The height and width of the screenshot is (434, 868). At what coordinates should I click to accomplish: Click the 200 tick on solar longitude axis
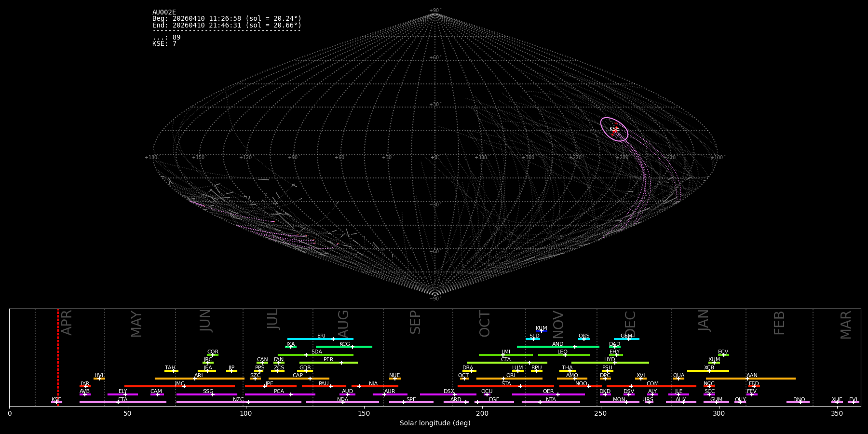coord(482,413)
